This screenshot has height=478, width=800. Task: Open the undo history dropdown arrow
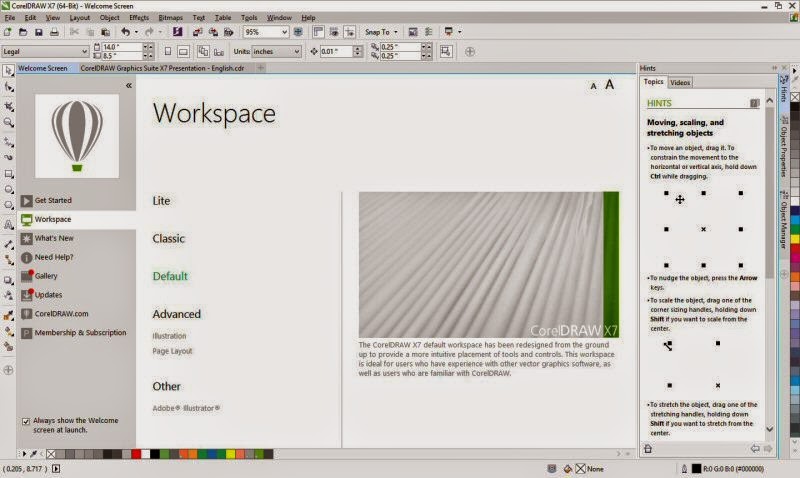pos(136,32)
